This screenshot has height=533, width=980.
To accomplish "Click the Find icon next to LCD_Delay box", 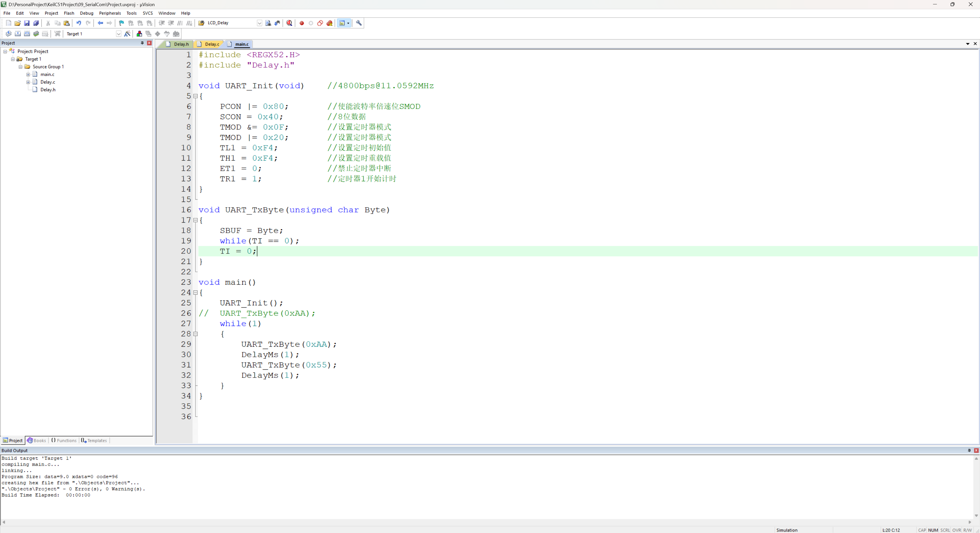I will (268, 23).
